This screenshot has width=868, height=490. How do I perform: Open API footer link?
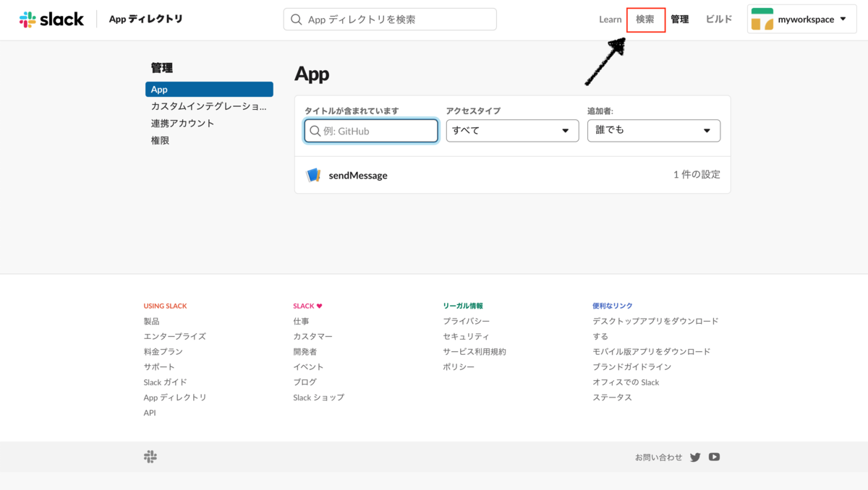click(150, 413)
